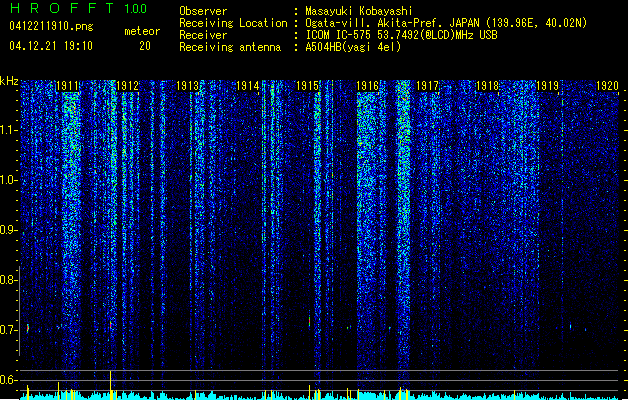This screenshot has height=400, width=629.
Task: Click the 1911 time marker
Action: (x=67, y=86)
